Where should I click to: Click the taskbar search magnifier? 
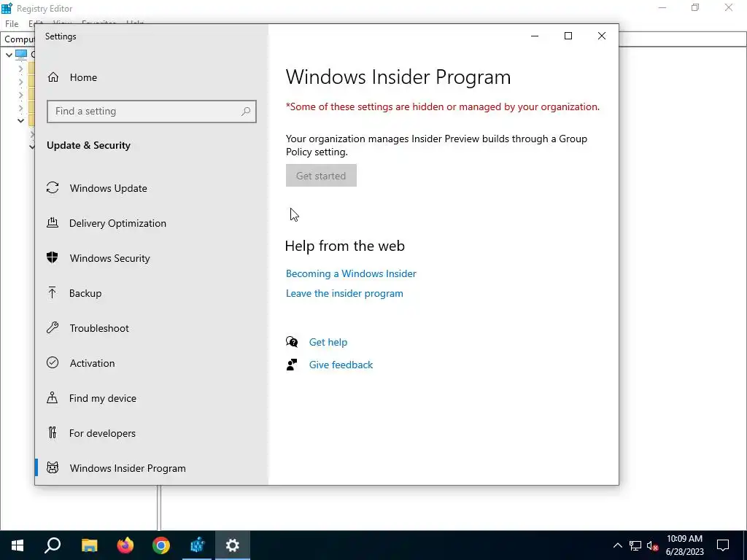[53, 545]
